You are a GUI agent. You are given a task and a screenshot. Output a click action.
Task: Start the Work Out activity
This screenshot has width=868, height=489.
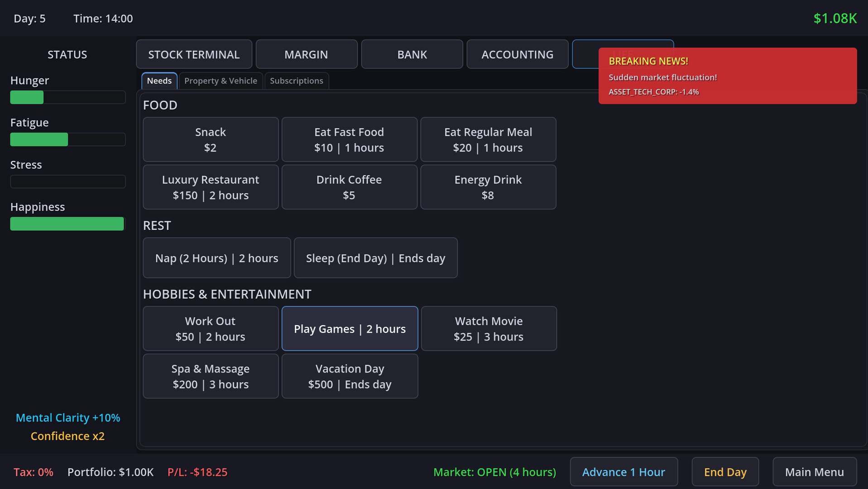(x=211, y=329)
